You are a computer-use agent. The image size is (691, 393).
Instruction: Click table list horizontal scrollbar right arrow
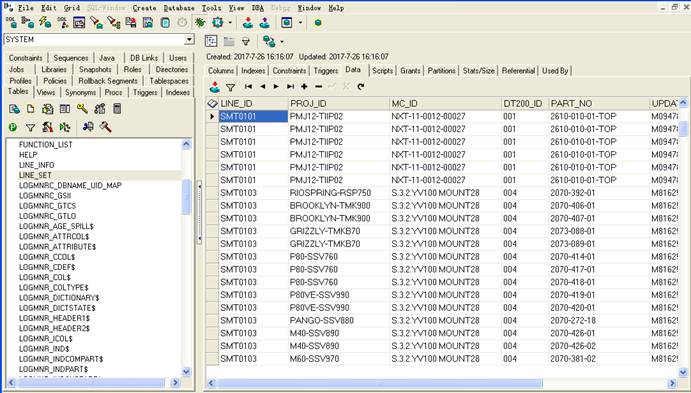click(x=175, y=382)
